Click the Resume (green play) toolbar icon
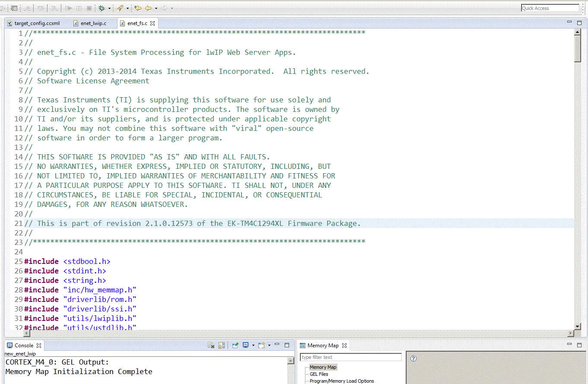 69,8
